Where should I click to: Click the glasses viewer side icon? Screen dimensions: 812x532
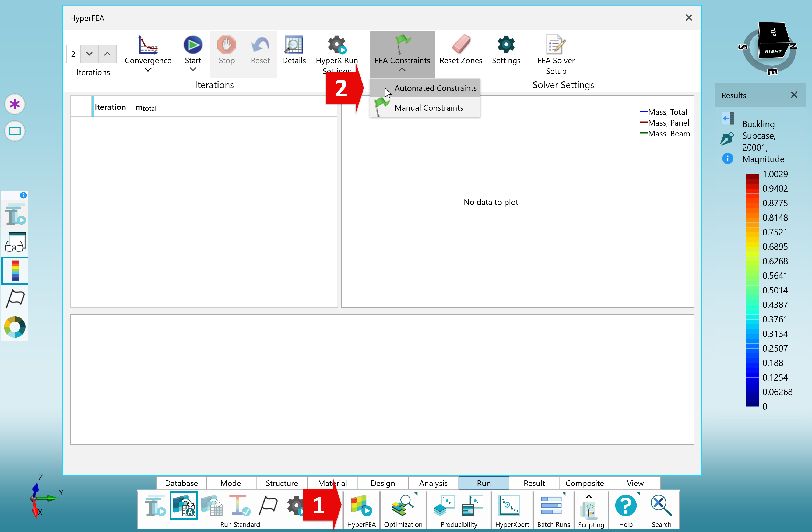click(x=15, y=243)
